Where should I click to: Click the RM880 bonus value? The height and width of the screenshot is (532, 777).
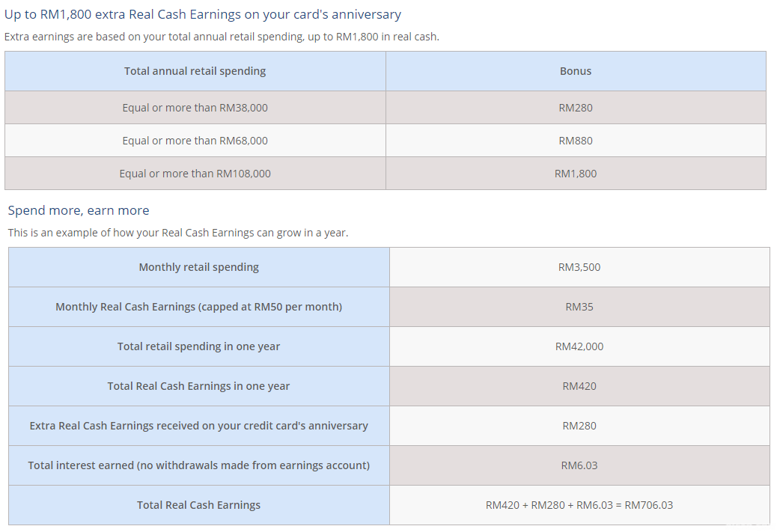[575, 141]
